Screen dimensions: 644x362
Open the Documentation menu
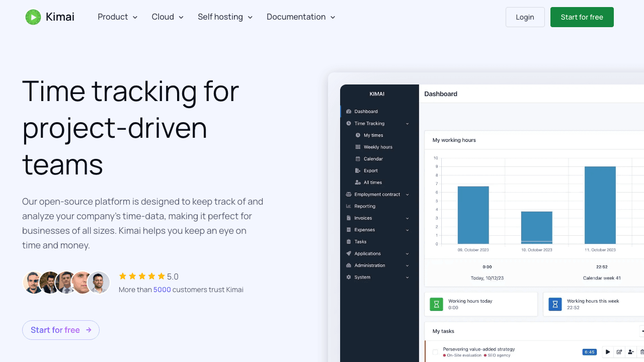click(x=301, y=17)
